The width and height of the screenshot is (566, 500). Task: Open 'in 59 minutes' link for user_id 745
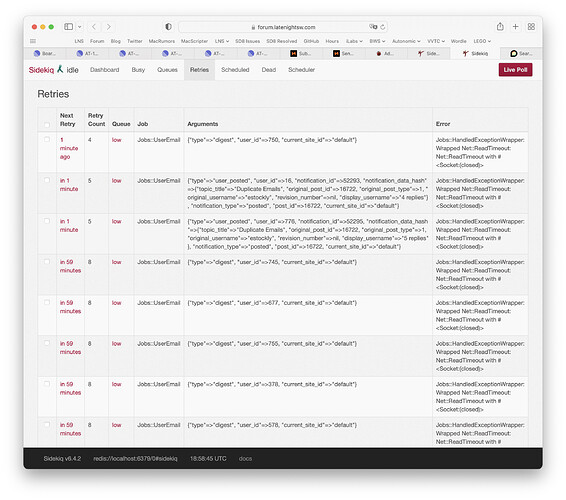[x=70, y=266]
